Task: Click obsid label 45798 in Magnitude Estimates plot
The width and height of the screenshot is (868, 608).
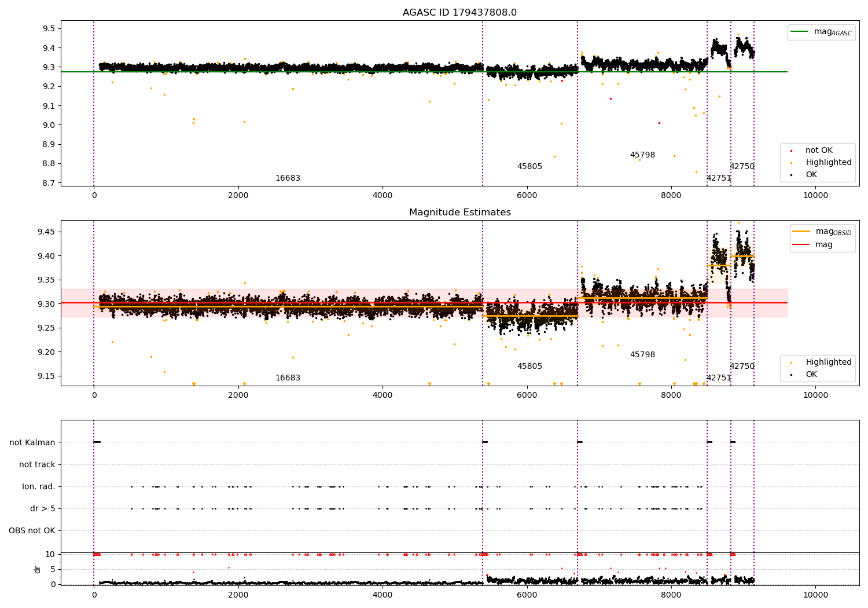Action: 642,354
